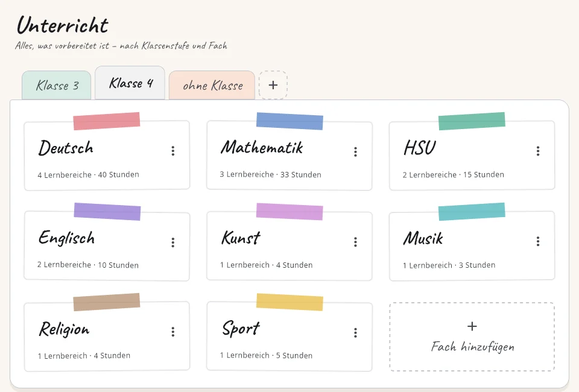This screenshot has height=392, width=579.
Task: Show options for the Kunst card
Action: pyautogui.click(x=355, y=242)
